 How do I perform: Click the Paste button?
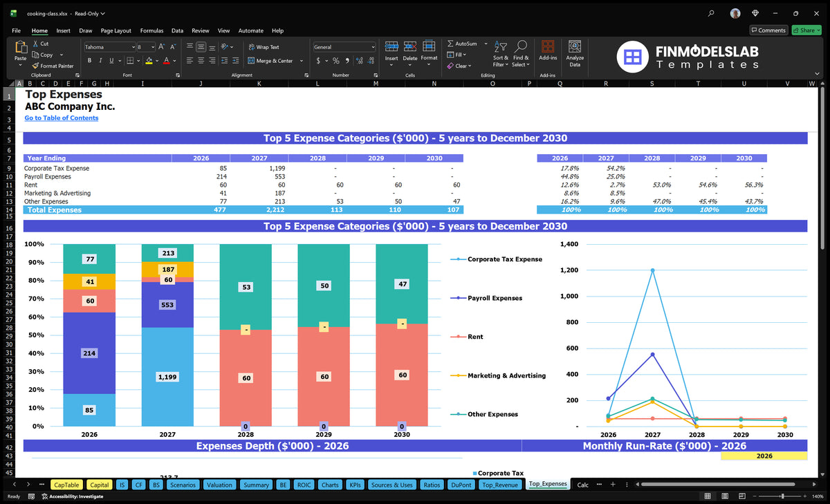pos(20,52)
